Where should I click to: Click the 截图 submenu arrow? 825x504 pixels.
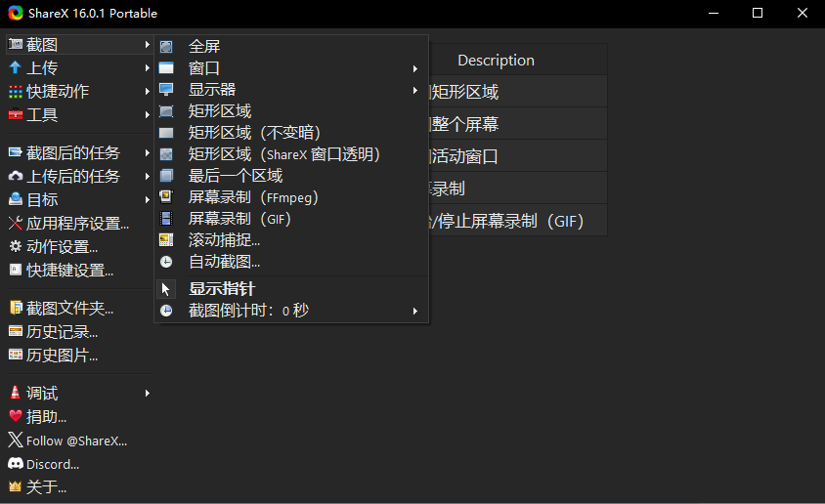(x=148, y=45)
